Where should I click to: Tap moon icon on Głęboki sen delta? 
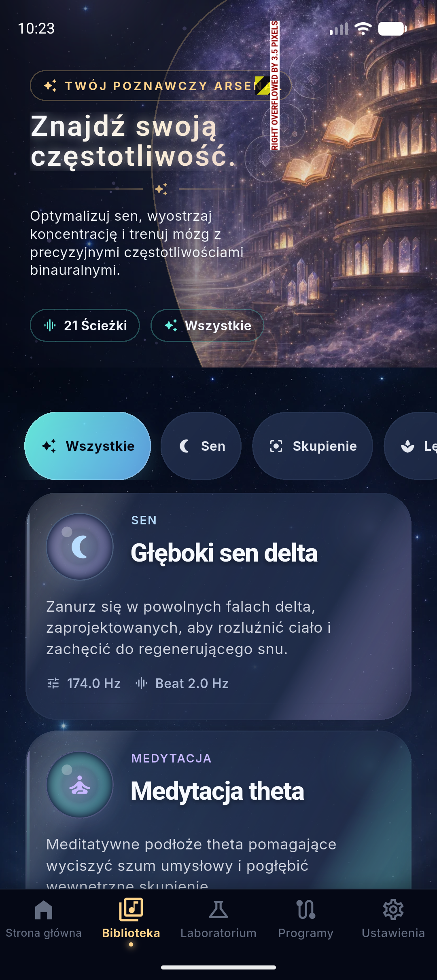pyautogui.click(x=80, y=547)
